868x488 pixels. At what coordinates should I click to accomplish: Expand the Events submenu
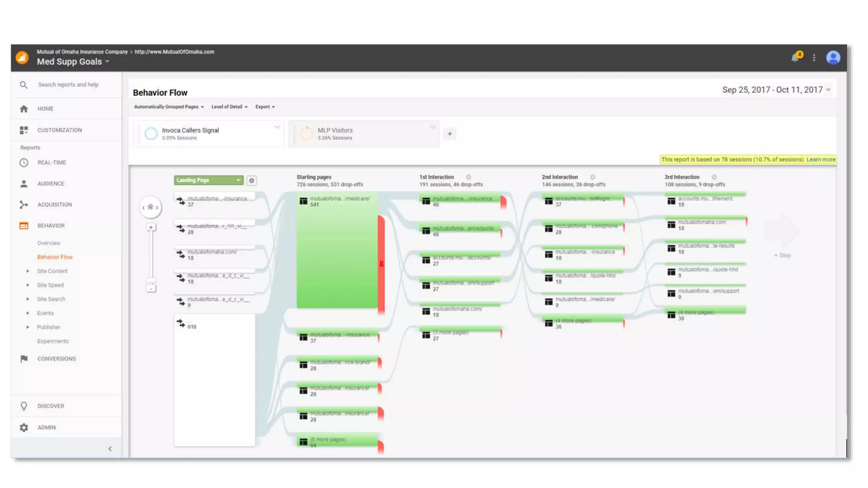(x=45, y=313)
